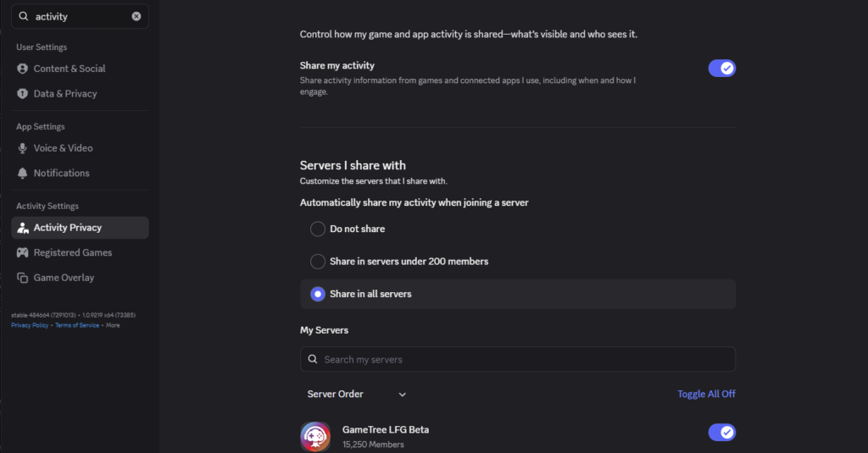868x453 pixels.
Task: Choose Share in servers under 200 members
Action: 318,262
